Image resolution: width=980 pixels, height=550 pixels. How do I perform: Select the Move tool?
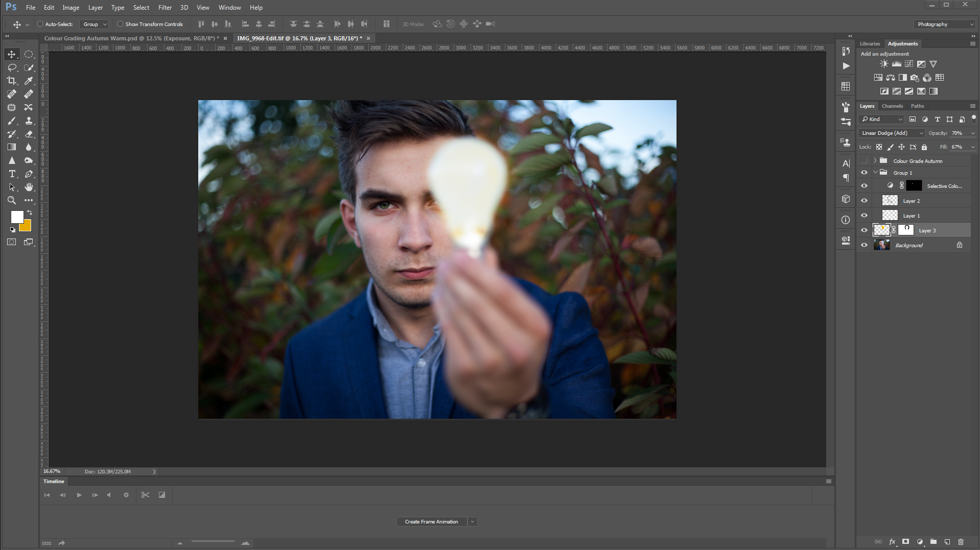pyautogui.click(x=12, y=54)
